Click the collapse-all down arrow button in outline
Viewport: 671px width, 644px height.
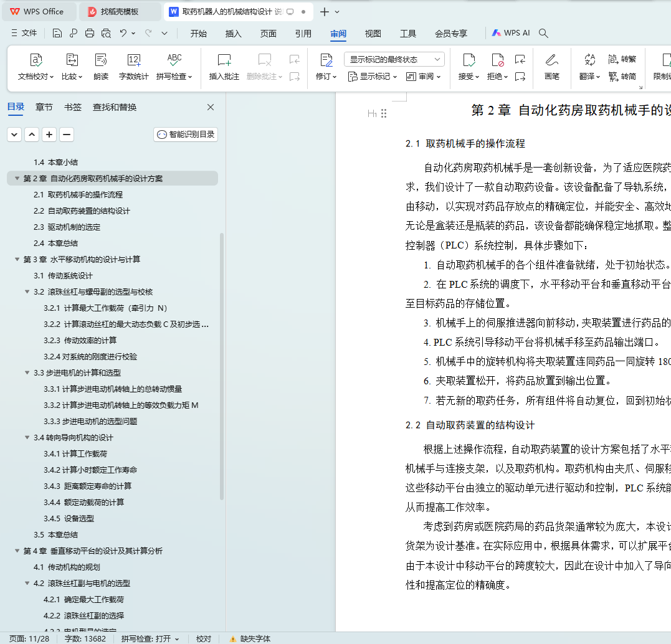pyautogui.click(x=14, y=135)
